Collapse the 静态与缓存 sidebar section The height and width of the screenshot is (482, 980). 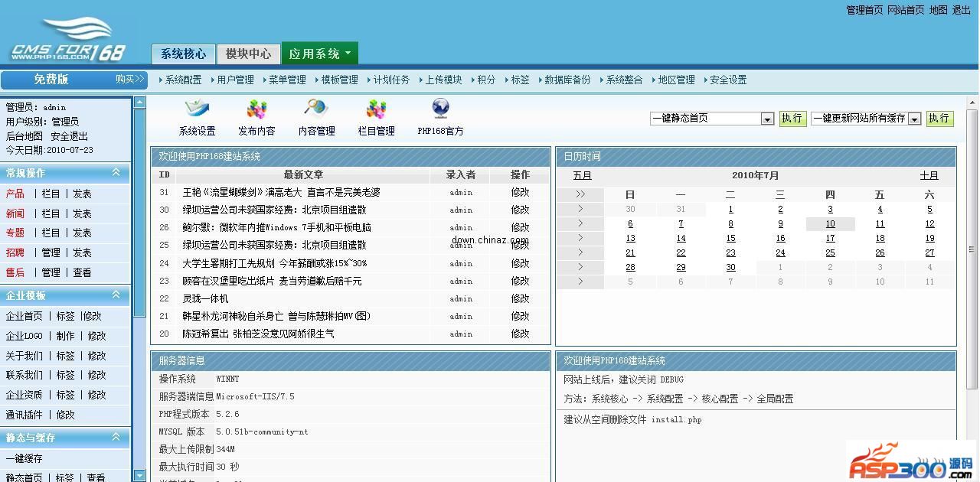pyautogui.click(x=116, y=437)
